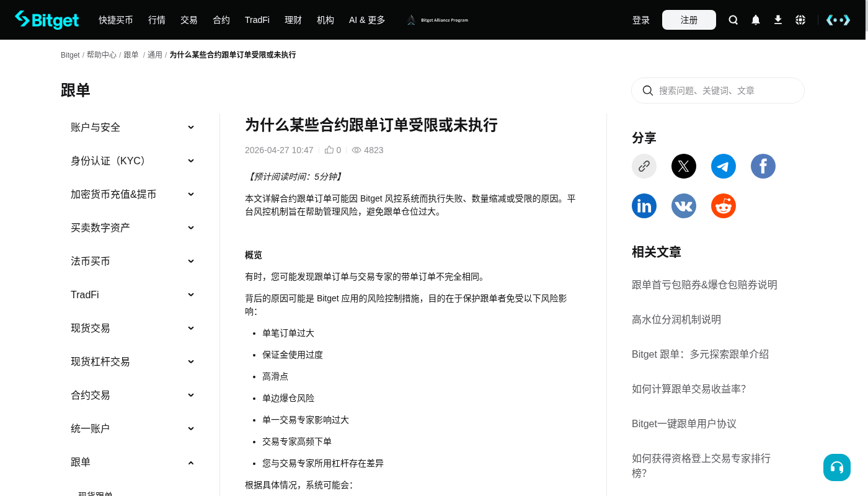868x496 pixels.
Task: Click the magnifier icon in the search box
Action: (648, 91)
